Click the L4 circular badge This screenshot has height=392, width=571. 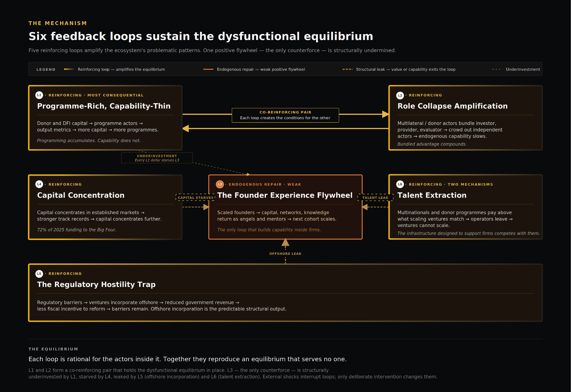[39, 184]
